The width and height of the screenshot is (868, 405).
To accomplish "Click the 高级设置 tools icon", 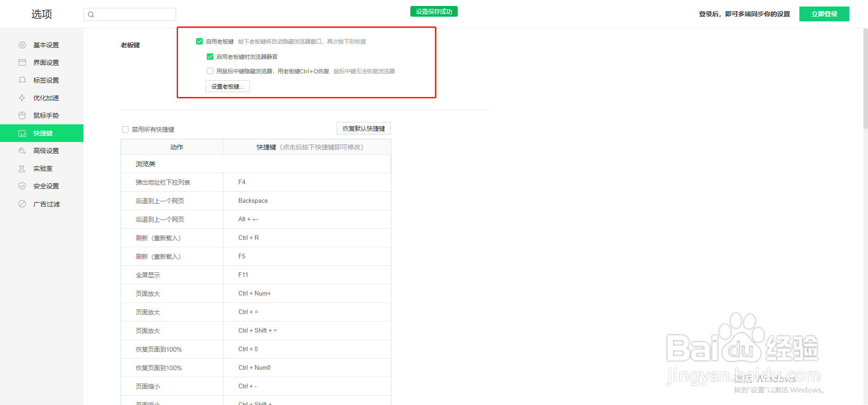I will click(x=22, y=151).
